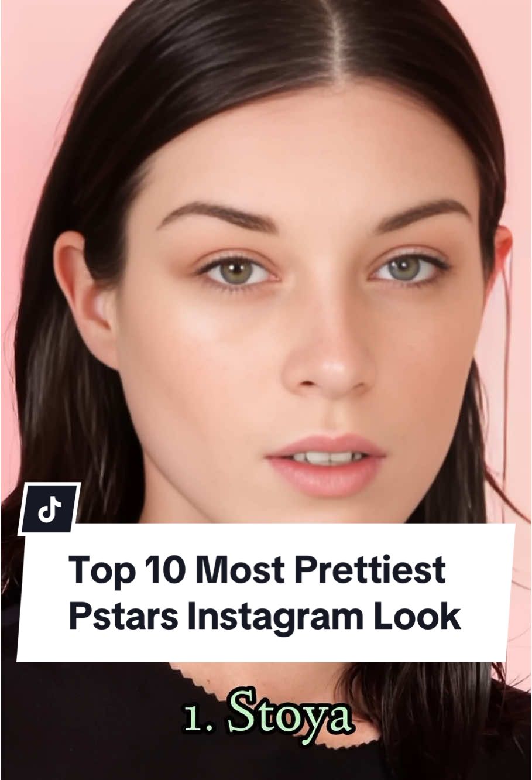Tap the number "1." in the caption
This screenshot has height=780, width=532.
(x=198, y=719)
